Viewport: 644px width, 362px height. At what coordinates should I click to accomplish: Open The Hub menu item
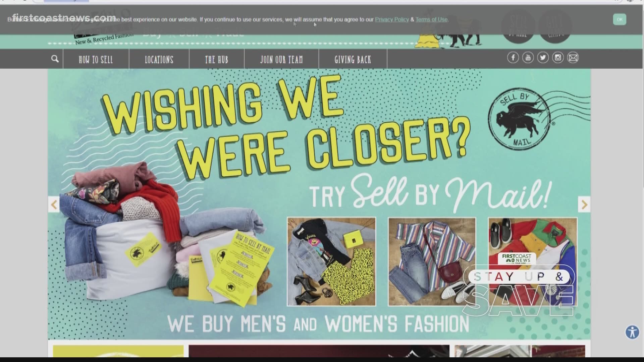click(217, 59)
